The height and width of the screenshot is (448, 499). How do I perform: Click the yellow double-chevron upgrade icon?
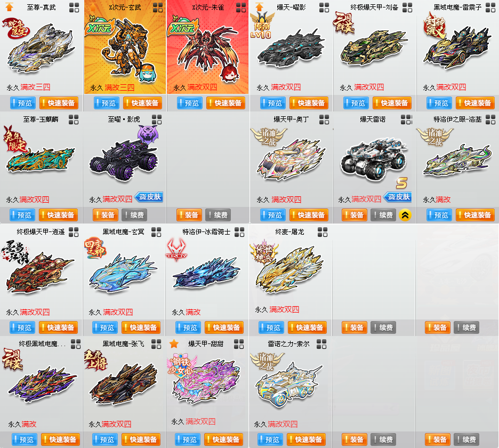coord(405,215)
